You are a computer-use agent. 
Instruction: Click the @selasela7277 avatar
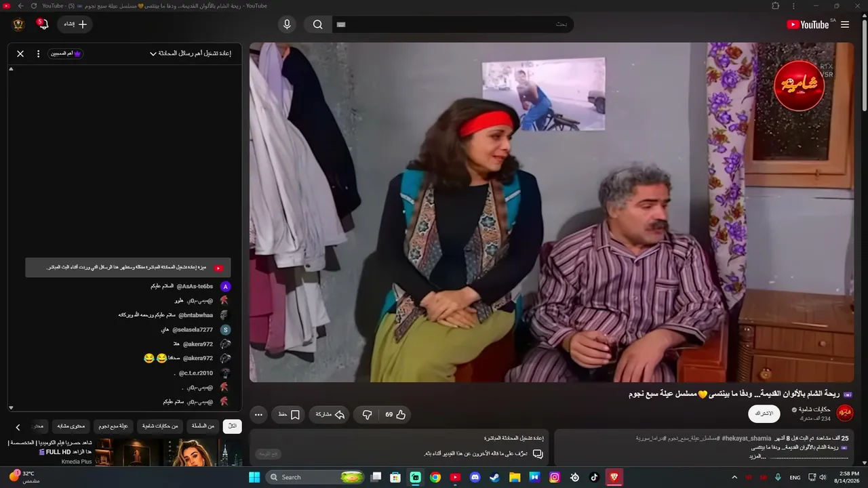226,330
